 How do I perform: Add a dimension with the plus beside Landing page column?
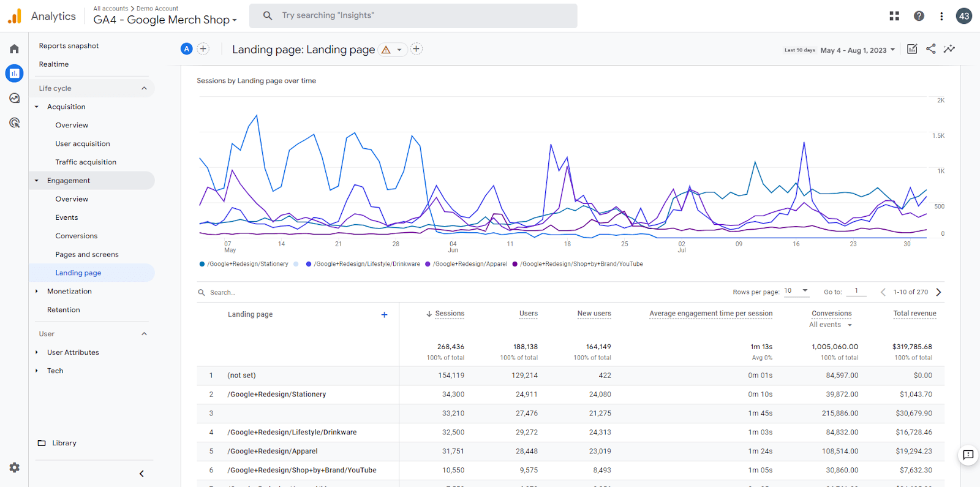(x=384, y=315)
